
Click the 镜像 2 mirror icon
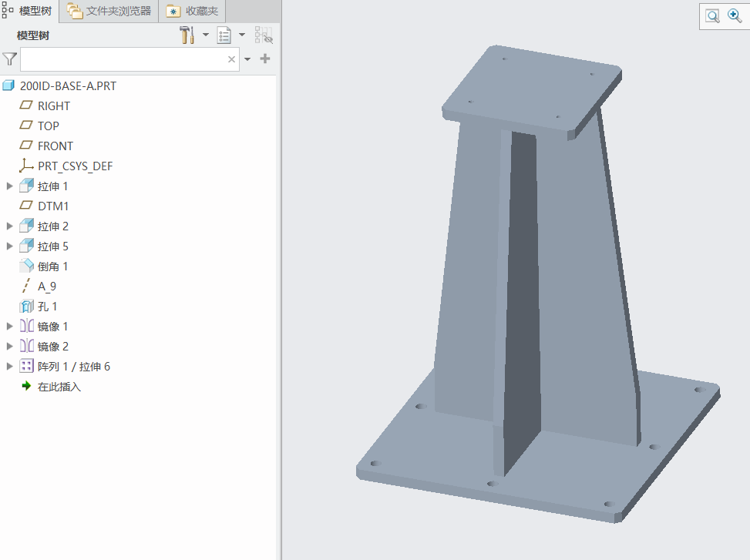point(26,347)
